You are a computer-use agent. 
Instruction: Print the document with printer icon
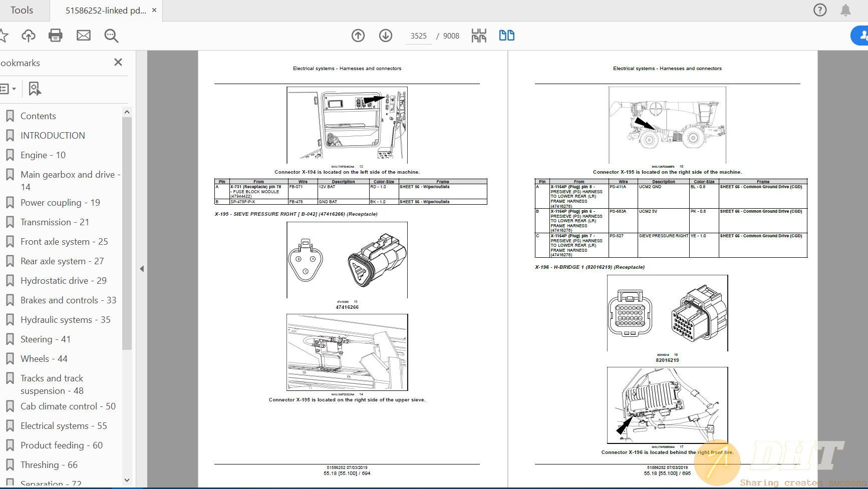coord(56,36)
